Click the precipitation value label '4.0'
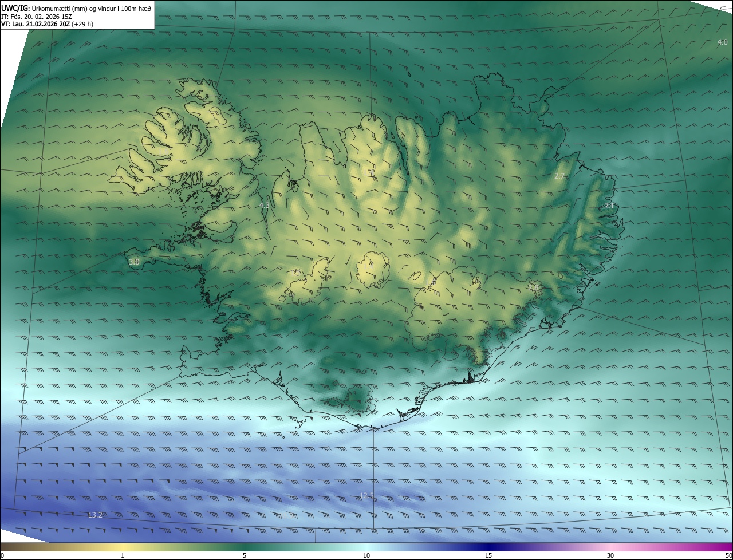 tap(723, 42)
